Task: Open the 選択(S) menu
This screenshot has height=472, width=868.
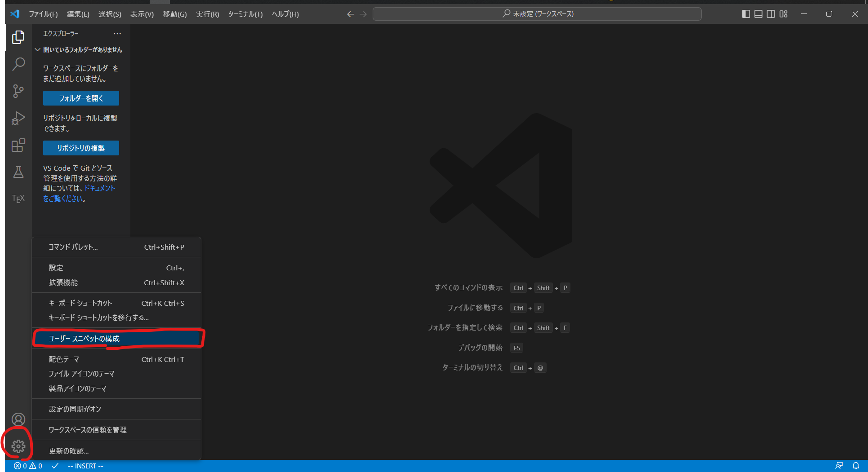Action: pos(110,14)
